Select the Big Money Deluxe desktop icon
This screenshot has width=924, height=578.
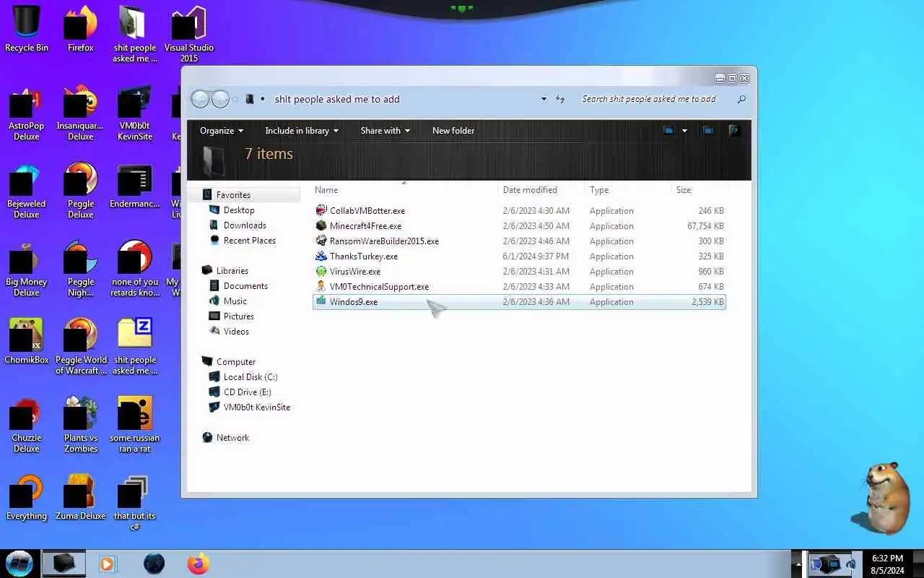tap(27, 269)
